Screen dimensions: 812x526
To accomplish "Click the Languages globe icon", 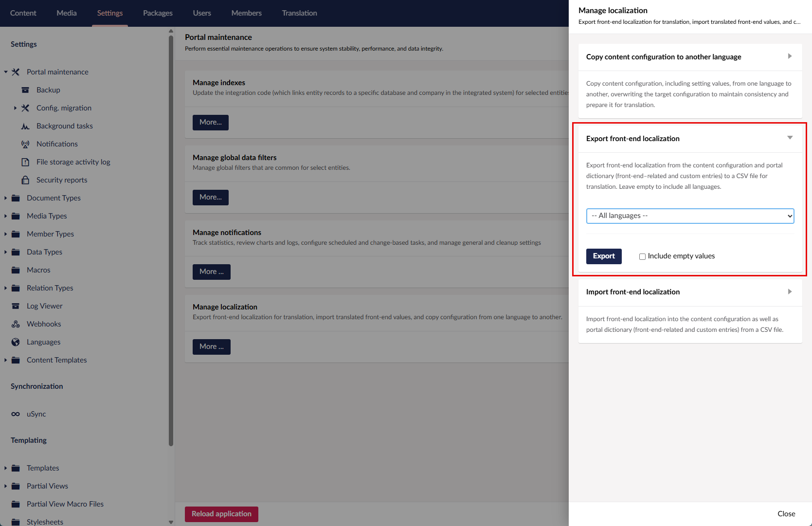I will (x=16, y=342).
